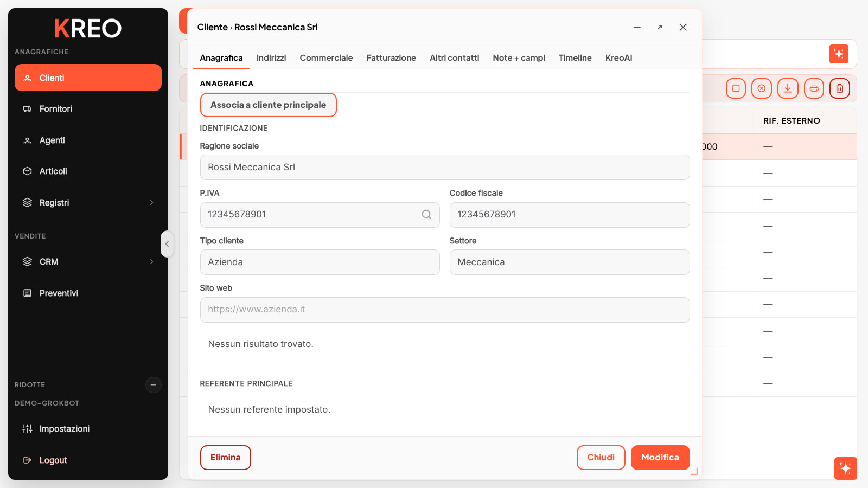Click the circled X clear toolbar icon
The height and width of the screenshot is (488, 868).
pyautogui.click(x=762, y=88)
